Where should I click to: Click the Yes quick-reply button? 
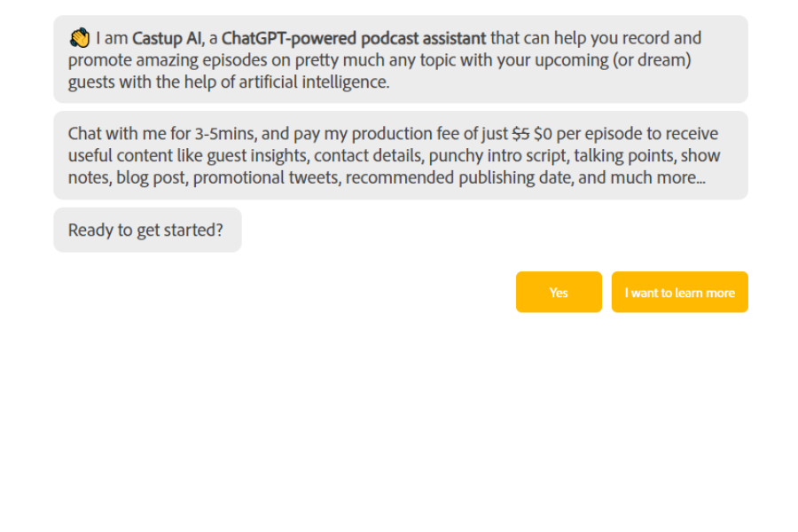[x=559, y=292]
